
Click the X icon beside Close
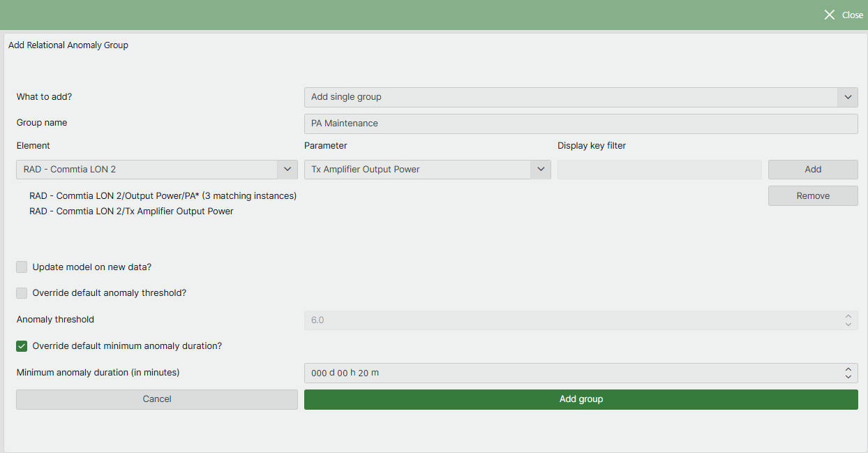click(829, 15)
